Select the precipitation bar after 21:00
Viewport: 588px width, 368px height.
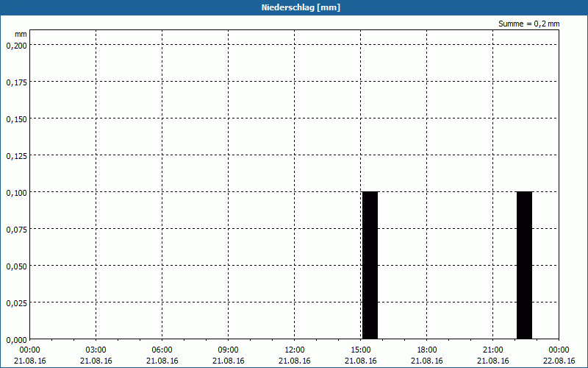click(x=524, y=265)
